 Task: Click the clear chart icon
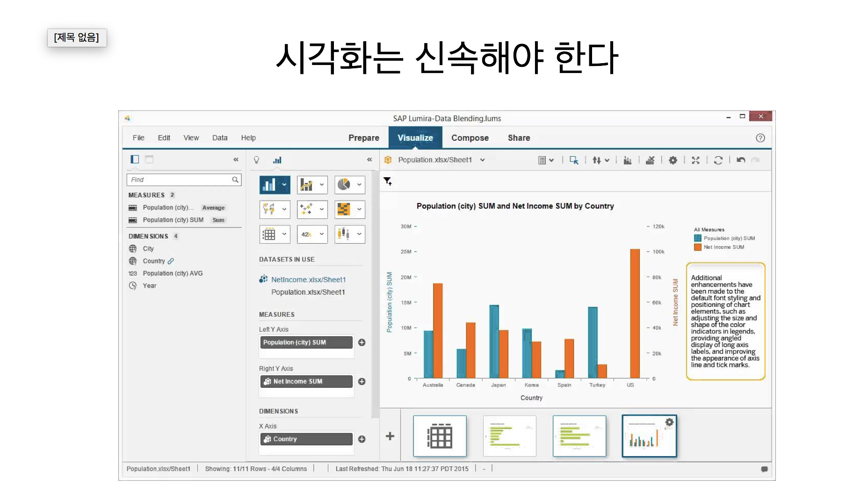[650, 160]
